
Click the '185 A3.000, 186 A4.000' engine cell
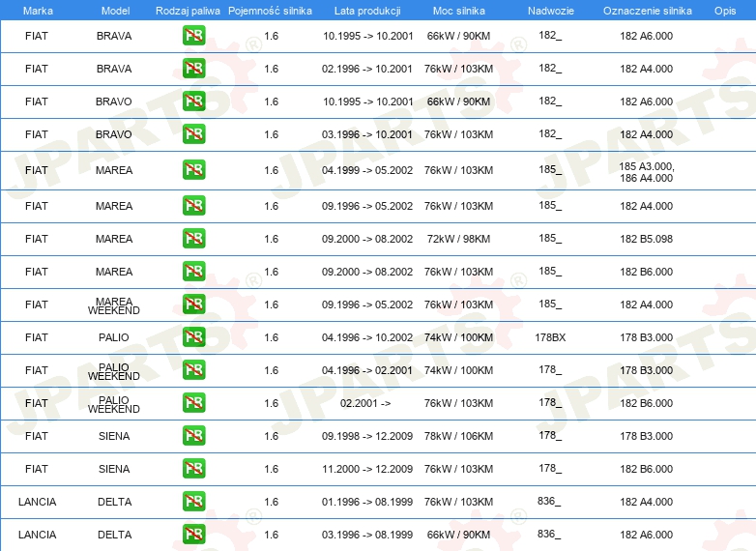click(x=647, y=172)
